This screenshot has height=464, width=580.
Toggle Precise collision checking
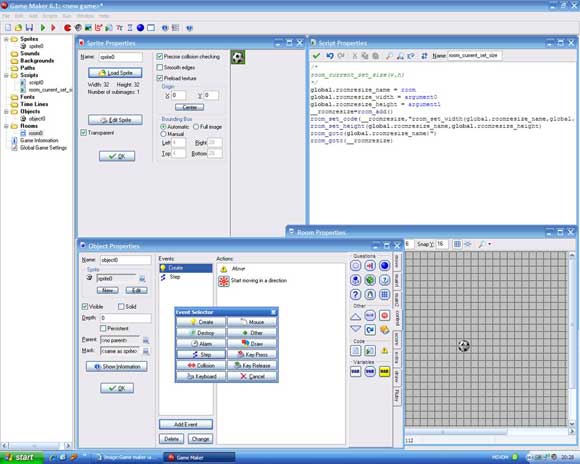(160, 57)
